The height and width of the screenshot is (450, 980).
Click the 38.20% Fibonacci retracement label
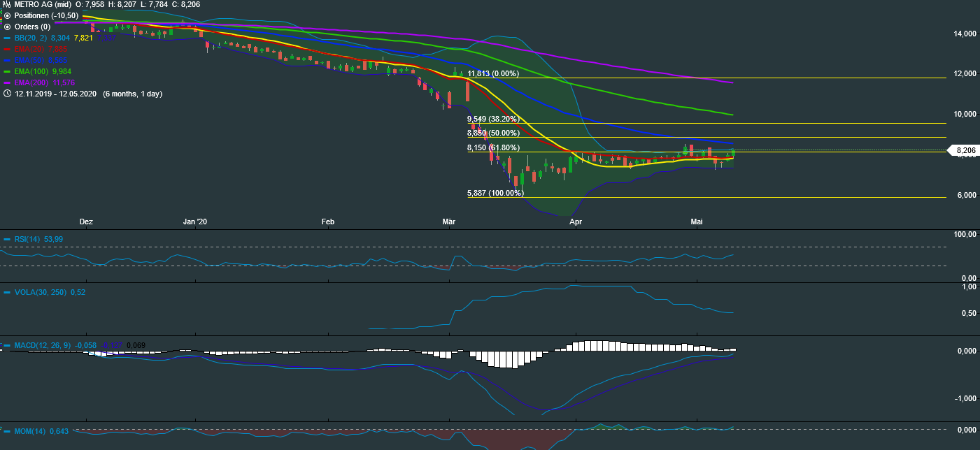[x=494, y=119]
